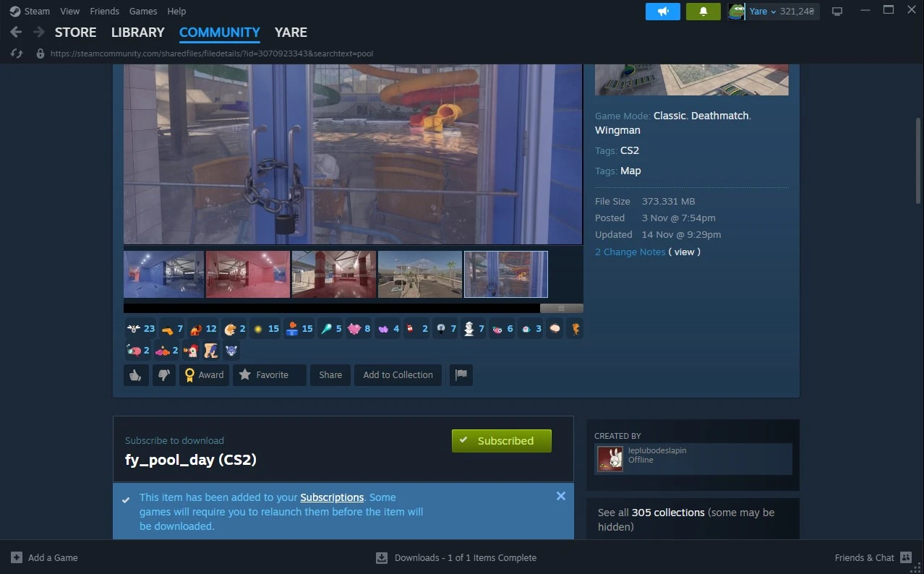Viewport: 924px width, 574px height.
Task: Open Downloads status in the bottom bar
Action: 456,557
